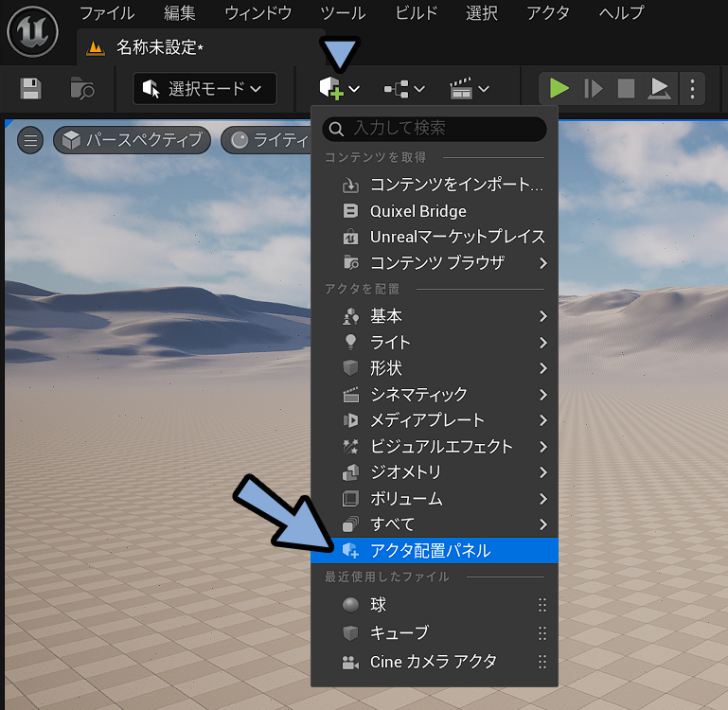Click the eject playback button
Image resolution: width=728 pixels, height=710 pixels.
[x=659, y=88]
